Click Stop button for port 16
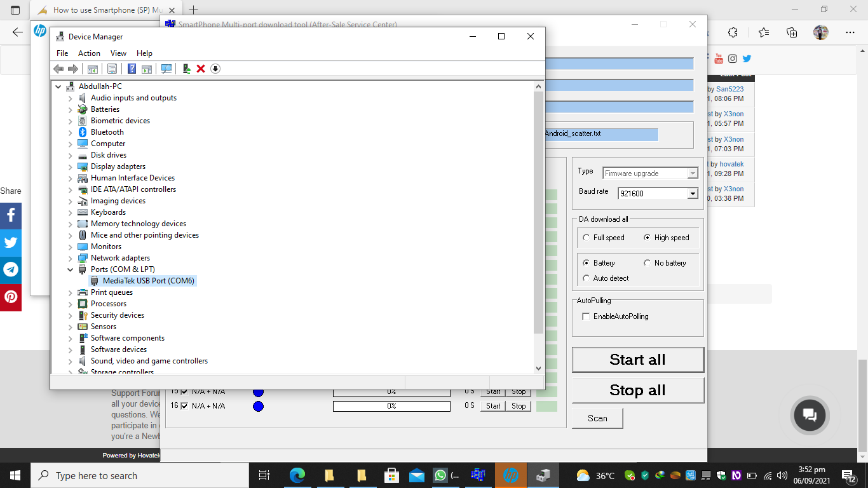The width and height of the screenshot is (868, 488). click(519, 406)
